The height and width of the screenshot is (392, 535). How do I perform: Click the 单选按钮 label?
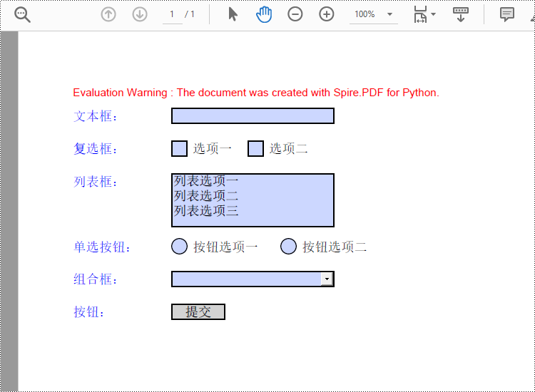pyautogui.click(x=102, y=247)
